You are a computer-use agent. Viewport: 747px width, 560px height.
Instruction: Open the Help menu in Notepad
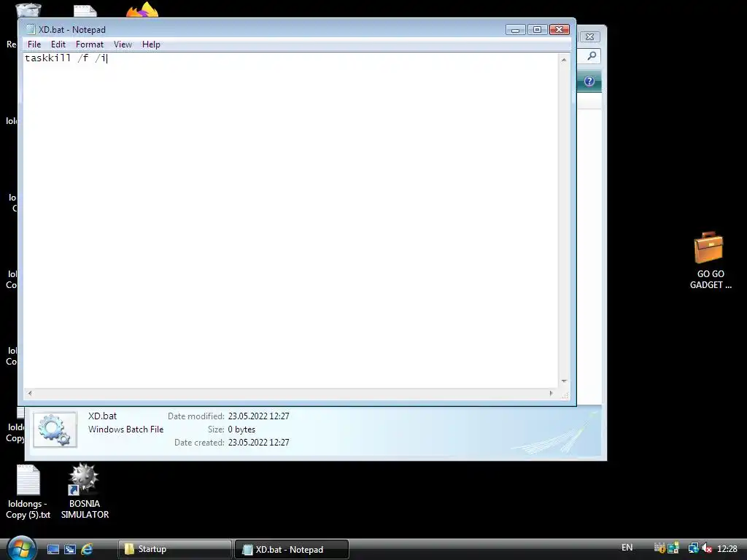tap(151, 44)
